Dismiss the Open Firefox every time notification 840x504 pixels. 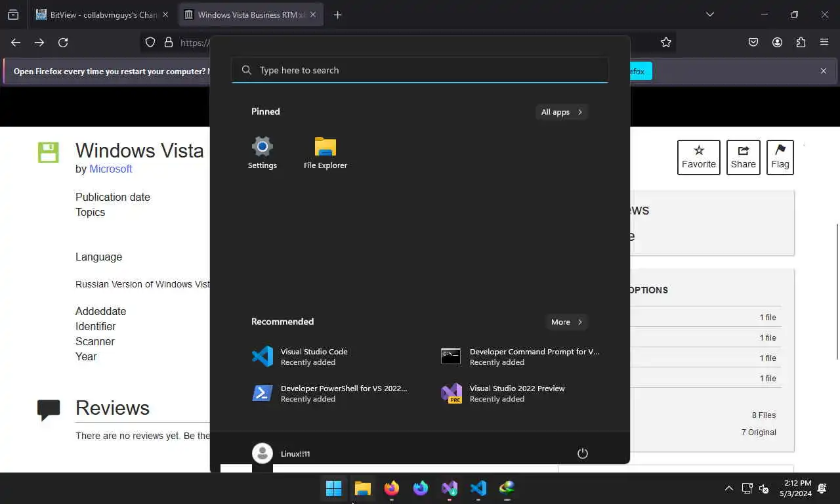[x=824, y=71]
